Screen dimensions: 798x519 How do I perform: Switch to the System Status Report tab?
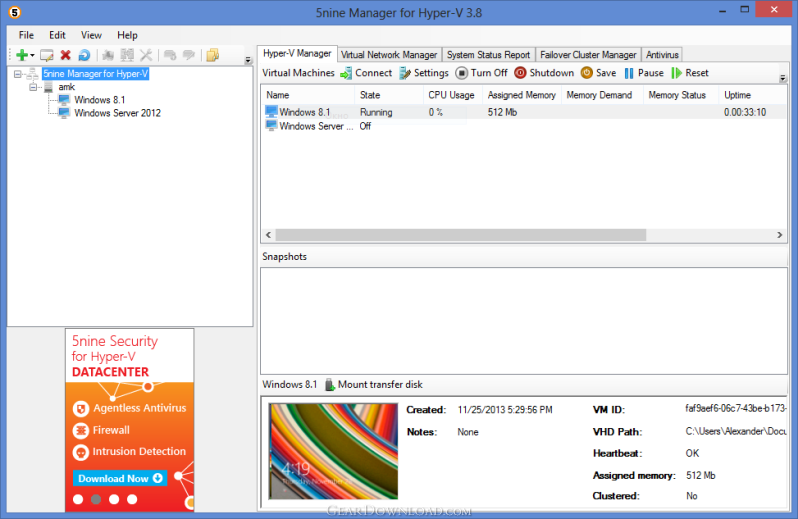pos(488,54)
